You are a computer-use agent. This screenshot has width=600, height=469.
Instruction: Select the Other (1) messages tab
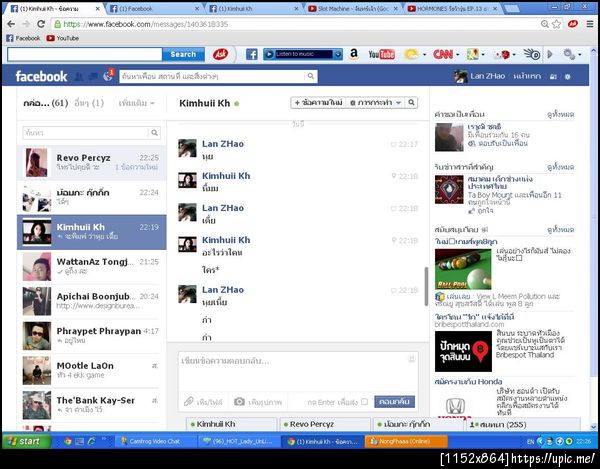(x=89, y=103)
